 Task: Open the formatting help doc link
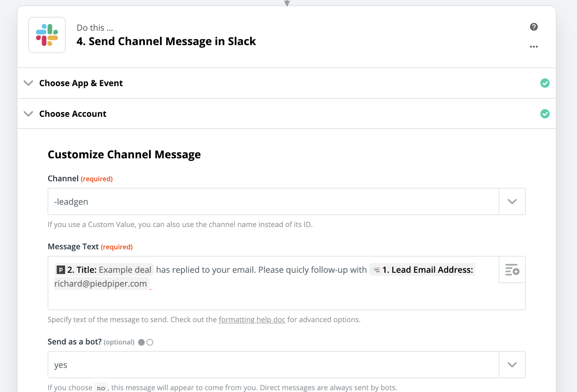pos(252,320)
